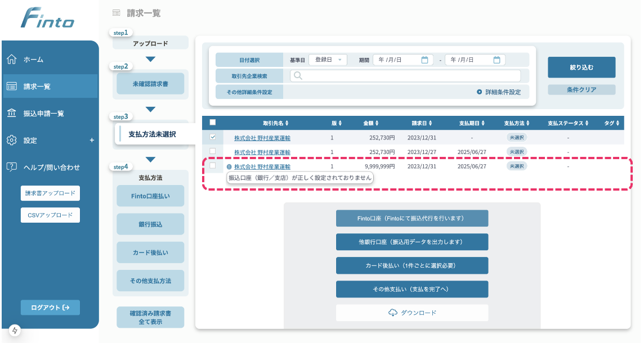Screen dimensions: 644x343
Task: Open calendar picker for the start date
Action: click(424, 60)
